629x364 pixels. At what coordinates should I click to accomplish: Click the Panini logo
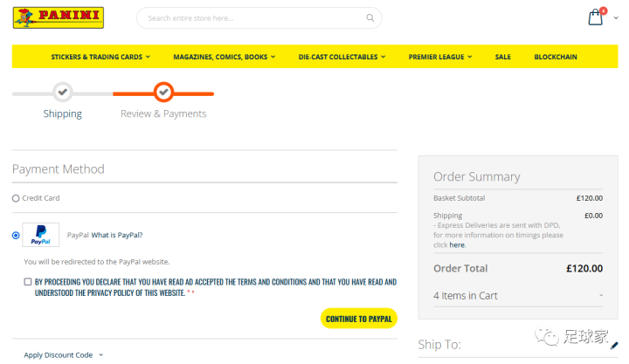[59, 17]
